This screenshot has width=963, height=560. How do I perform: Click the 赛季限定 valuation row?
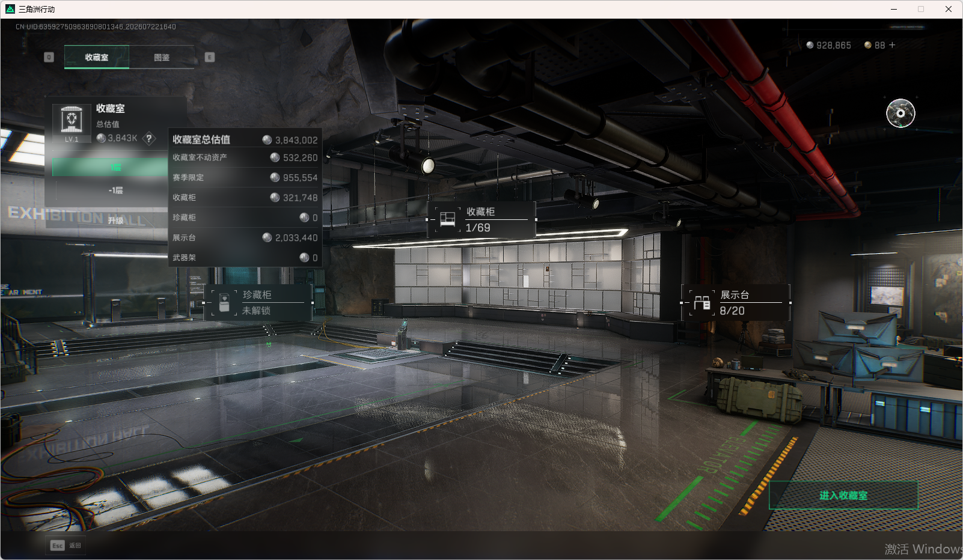click(x=245, y=177)
